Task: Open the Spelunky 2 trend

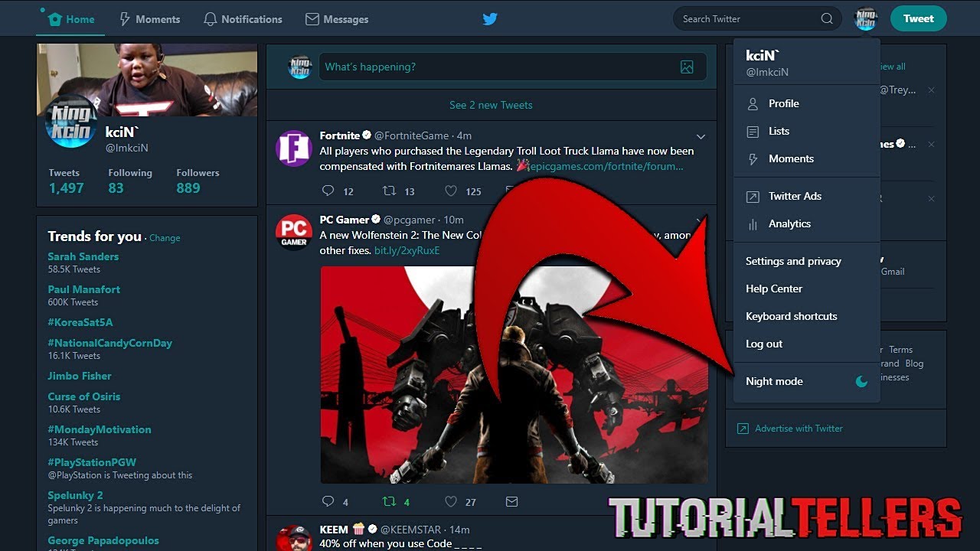Action: click(x=75, y=495)
